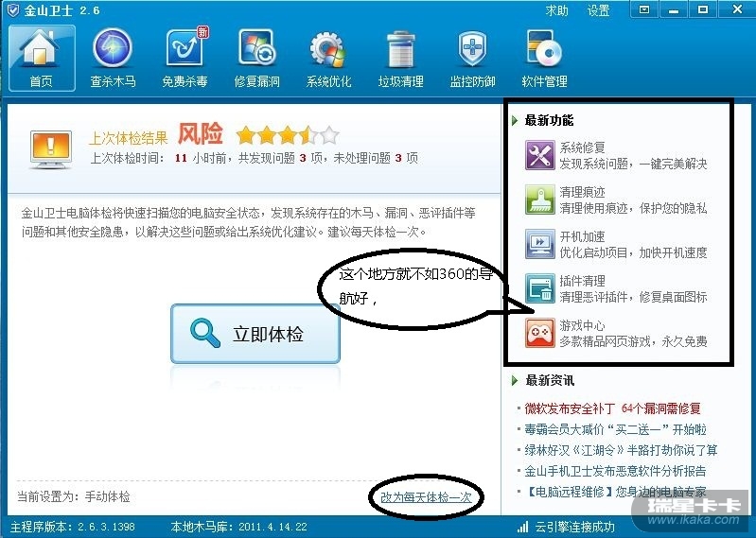Open 游戏中心 feature title link
756x538 pixels.
[x=582, y=325]
